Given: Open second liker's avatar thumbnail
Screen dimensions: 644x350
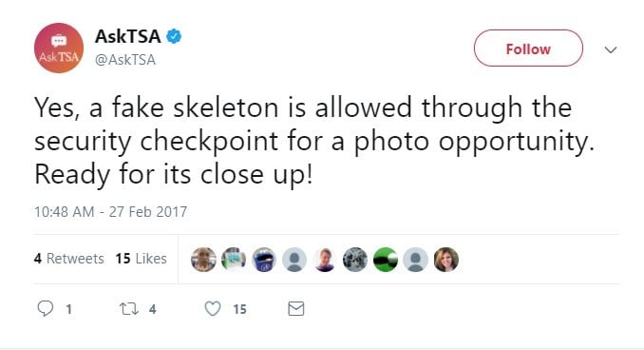Looking at the screenshot, I should click(x=234, y=260).
